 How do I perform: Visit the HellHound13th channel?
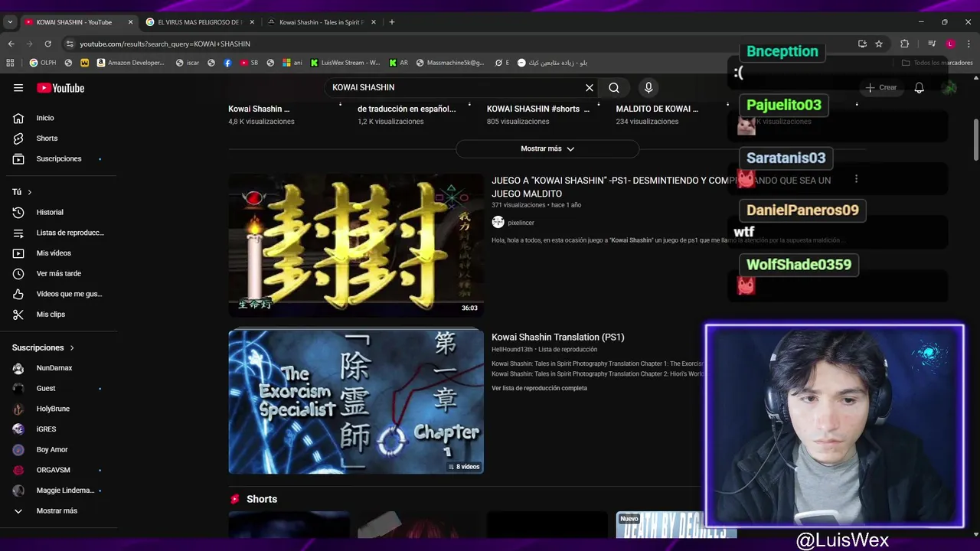click(x=512, y=350)
